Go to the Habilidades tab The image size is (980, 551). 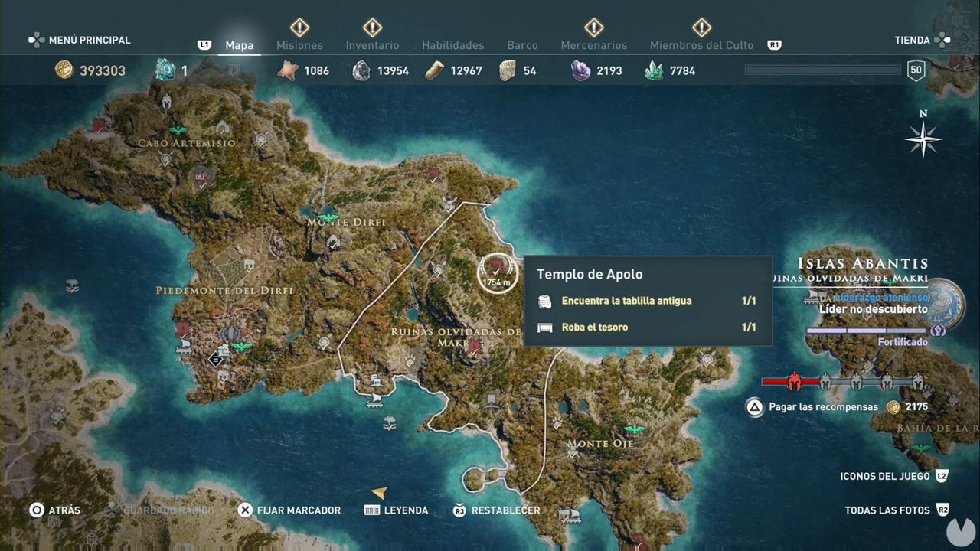point(453,45)
